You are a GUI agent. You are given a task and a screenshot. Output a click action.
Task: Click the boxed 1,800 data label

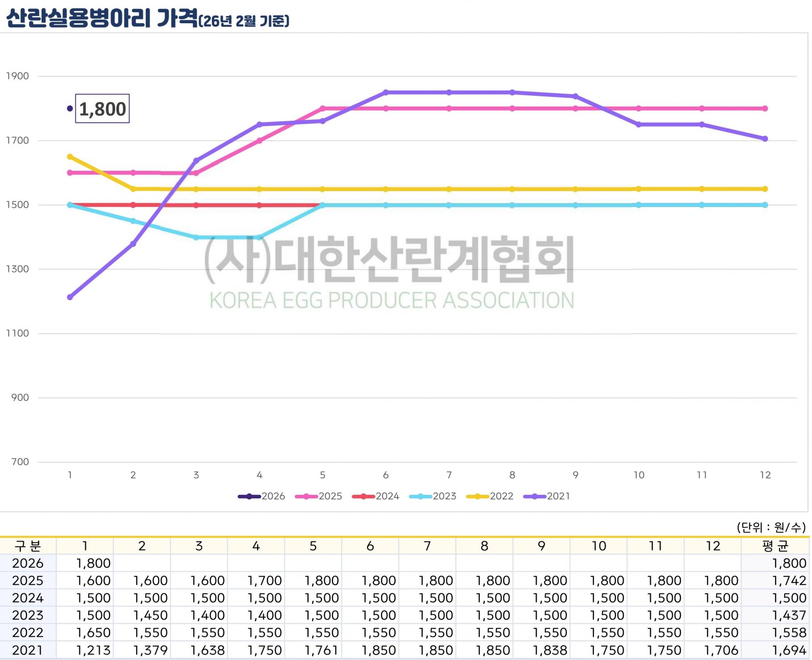tap(102, 109)
